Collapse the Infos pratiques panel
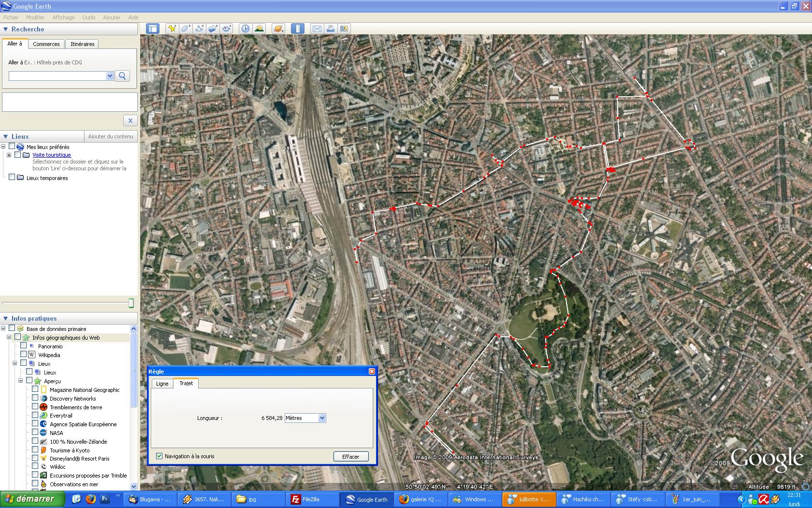 coord(6,318)
